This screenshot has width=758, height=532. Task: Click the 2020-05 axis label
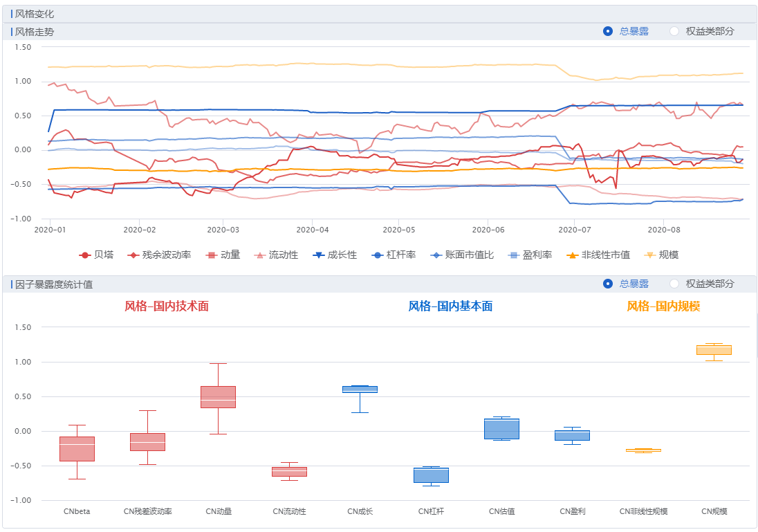coord(399,230)
